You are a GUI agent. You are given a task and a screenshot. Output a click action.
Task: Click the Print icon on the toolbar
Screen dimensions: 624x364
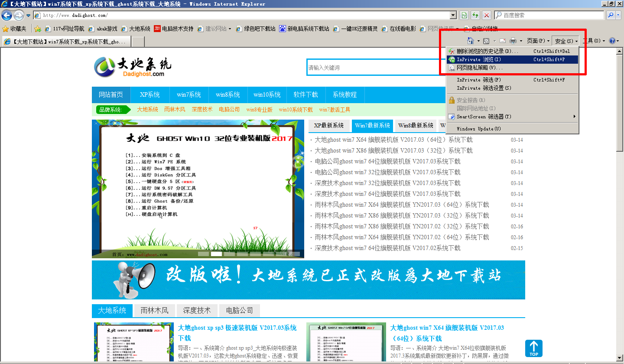point(514,40)
